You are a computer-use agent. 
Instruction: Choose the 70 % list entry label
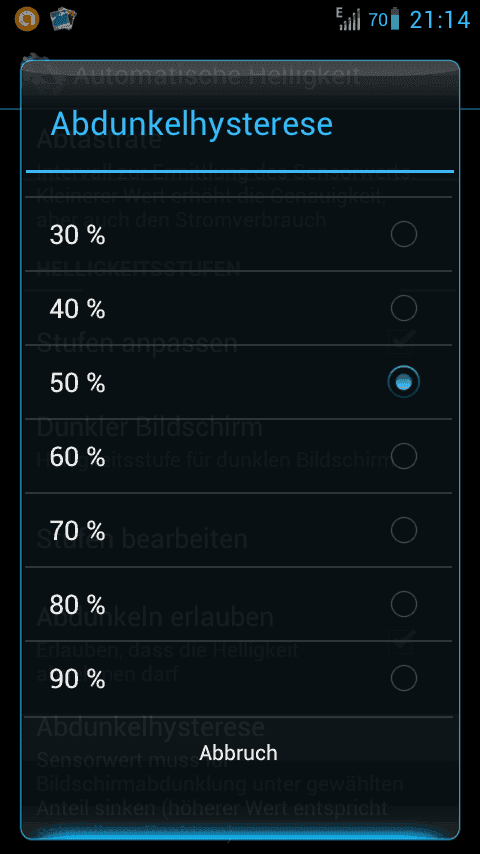coord(77,529)
